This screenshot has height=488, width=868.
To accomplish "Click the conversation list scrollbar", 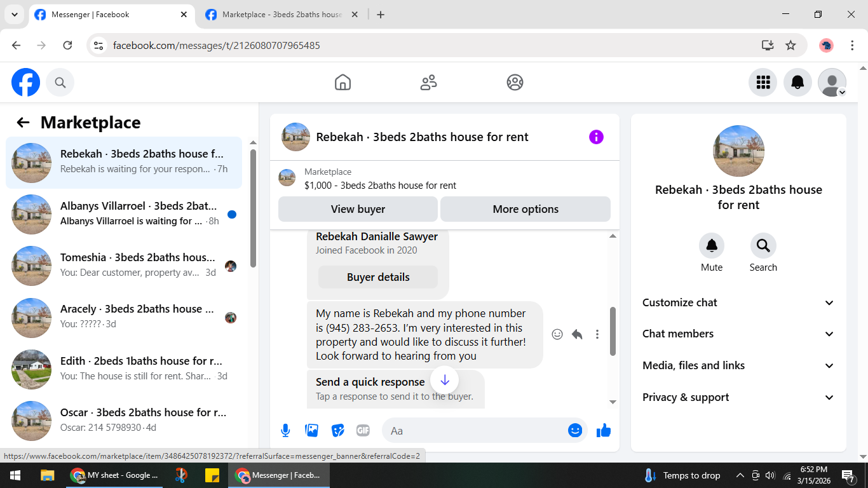I will [x=254, y=208].
